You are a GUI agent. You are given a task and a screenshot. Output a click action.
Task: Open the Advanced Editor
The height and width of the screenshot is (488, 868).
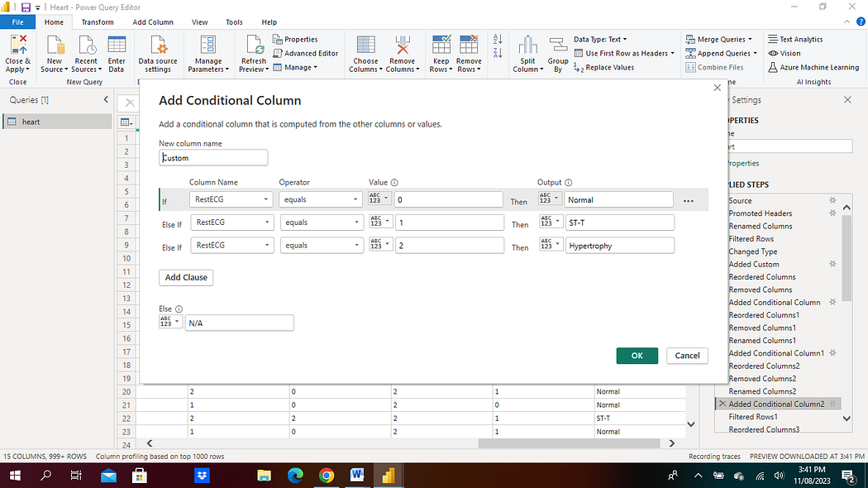pos(306,53)
